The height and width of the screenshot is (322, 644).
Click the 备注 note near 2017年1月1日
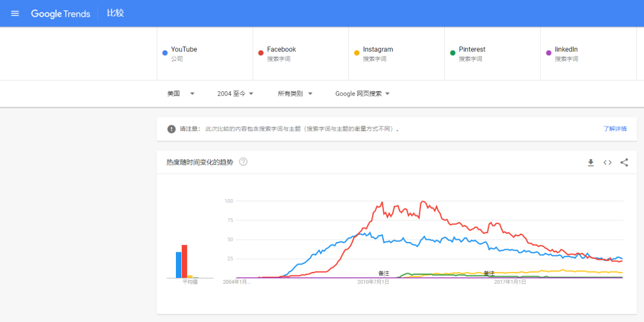(489, 273)
